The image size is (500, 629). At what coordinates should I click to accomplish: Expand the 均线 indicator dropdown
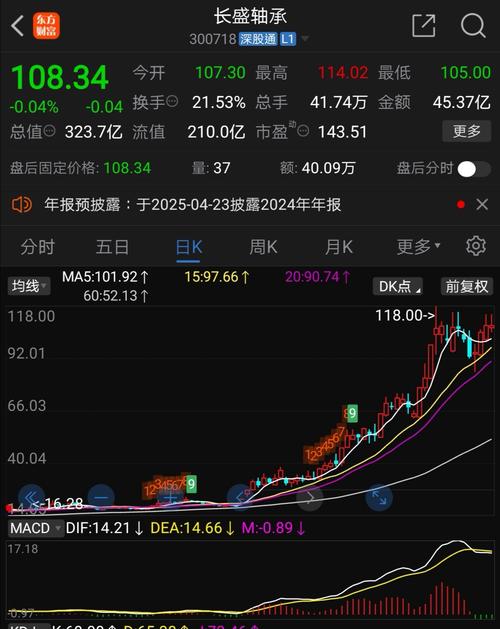pos(29,286)
